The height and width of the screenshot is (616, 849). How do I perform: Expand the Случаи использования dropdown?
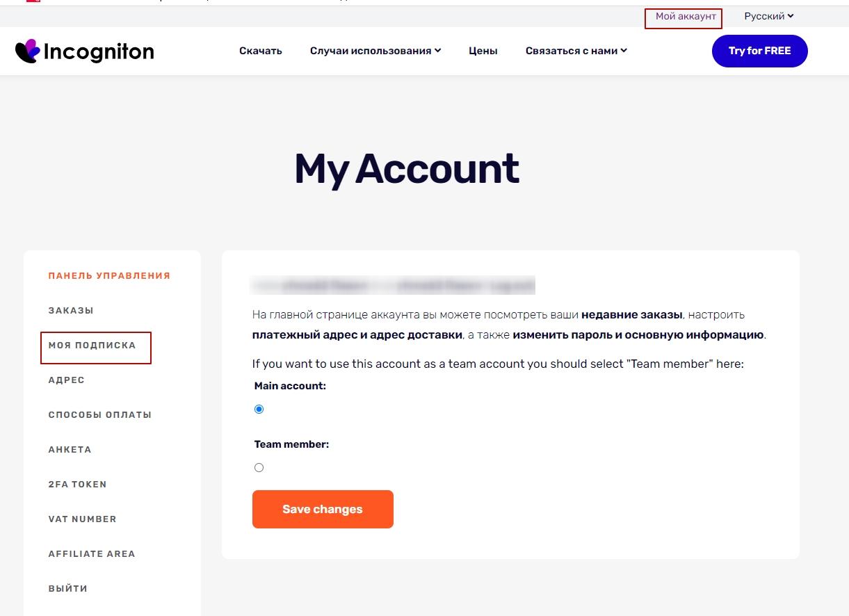[x=375, y=51]
